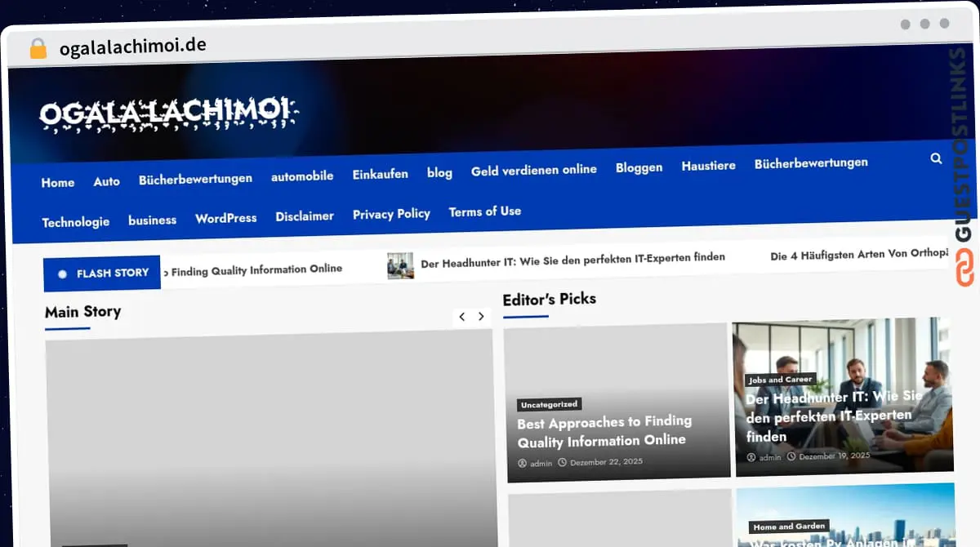
Task: Click the padlock icon in address bar
Action: 38,48
